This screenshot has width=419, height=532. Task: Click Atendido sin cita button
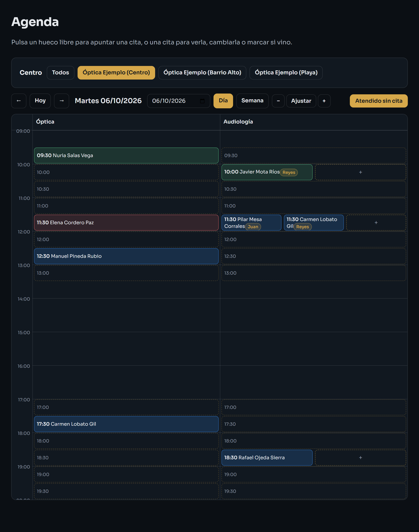(379, 101)
